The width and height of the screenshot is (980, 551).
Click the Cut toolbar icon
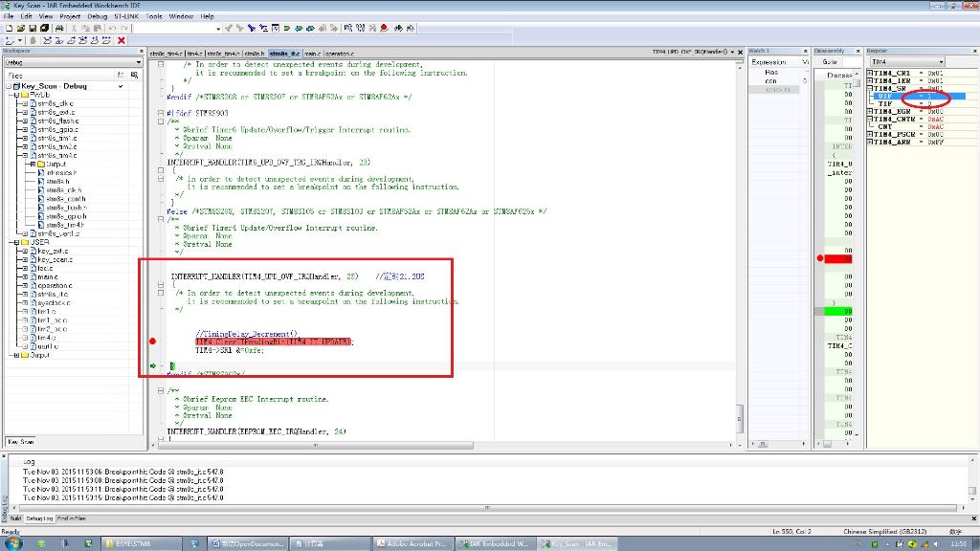pos(74,28)
